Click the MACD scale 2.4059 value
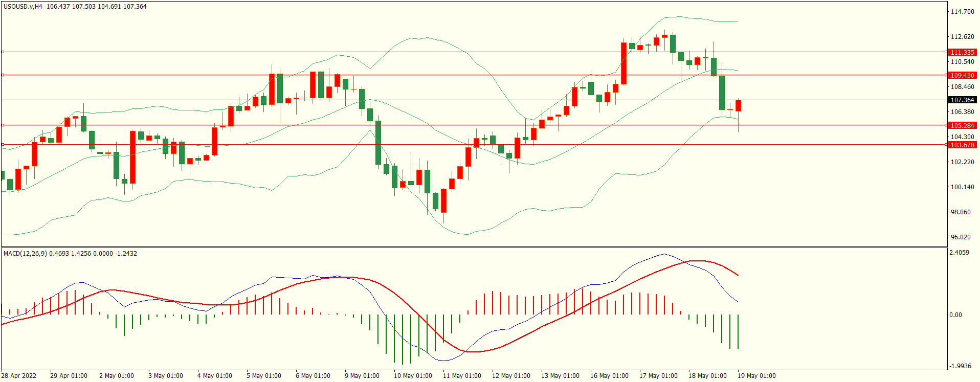The width and height of the screenshot is (980, 382). [x=959, y=253]
